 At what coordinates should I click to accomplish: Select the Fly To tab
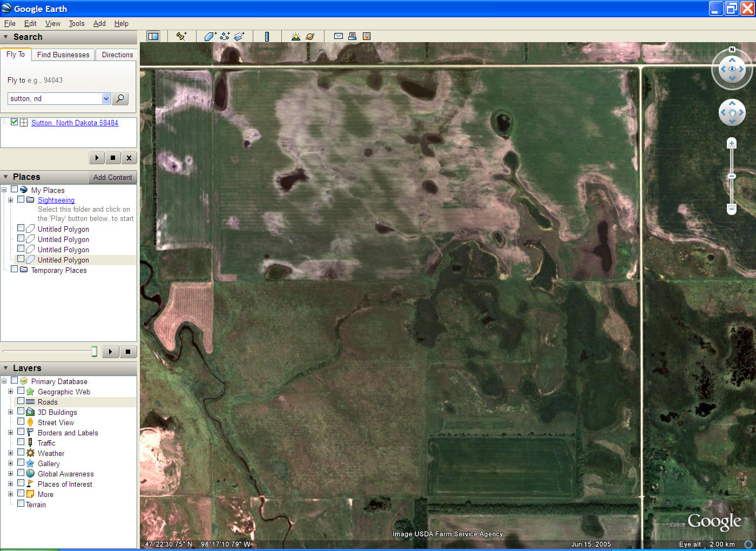(x=16, y=54)
